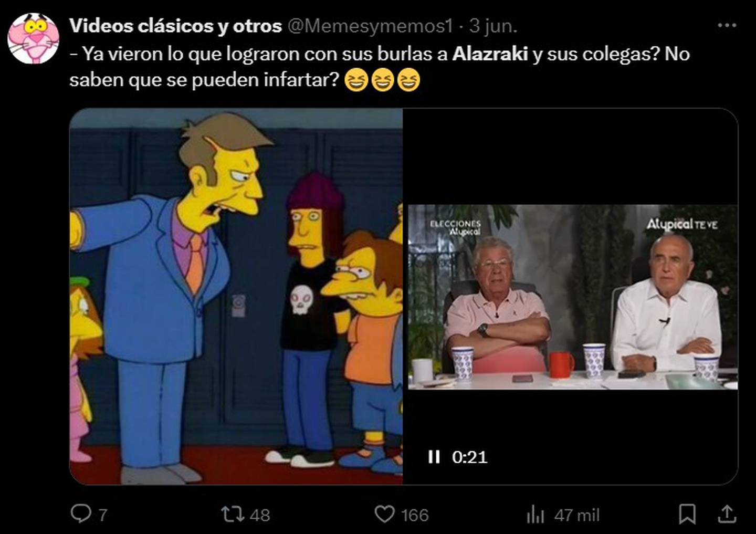The image size is (756, 534).
Task: Click the retweet arrows icon
Action: point(232,514)
